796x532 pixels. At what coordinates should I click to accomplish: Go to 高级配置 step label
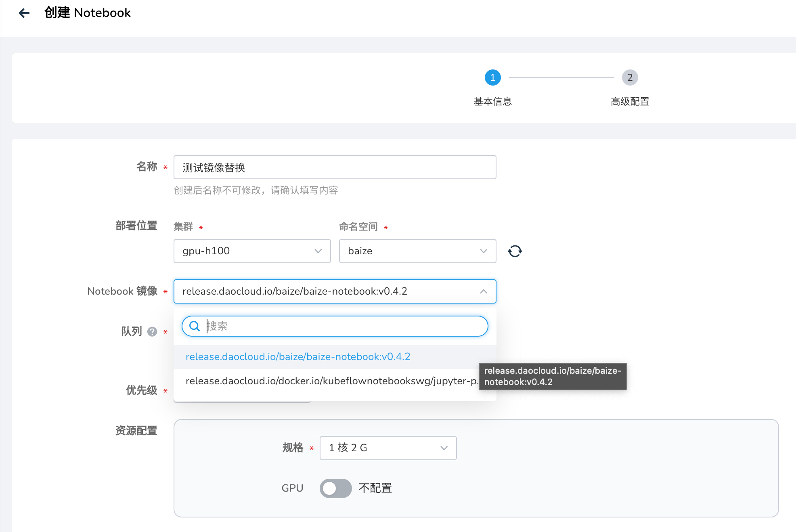(630, 102)
